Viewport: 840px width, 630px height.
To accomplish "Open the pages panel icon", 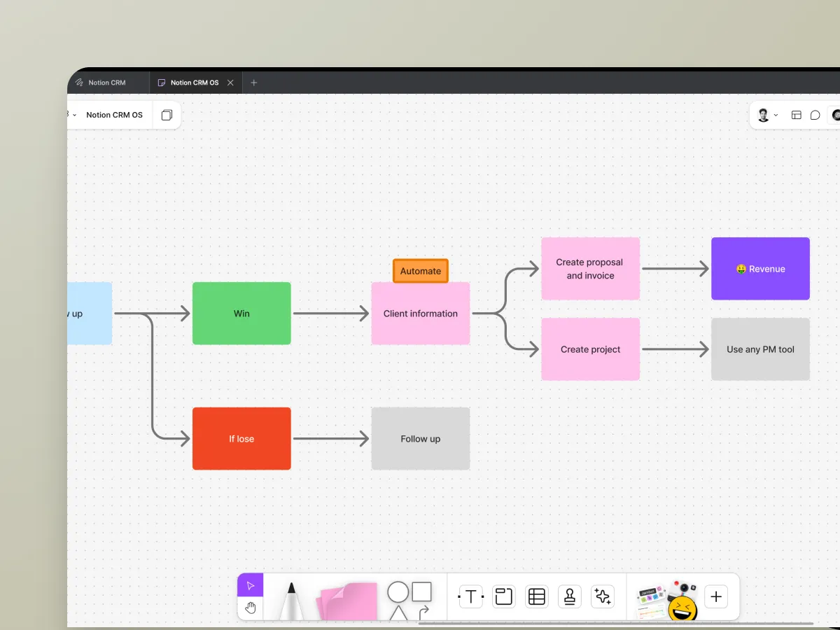I will coord(167,115).
